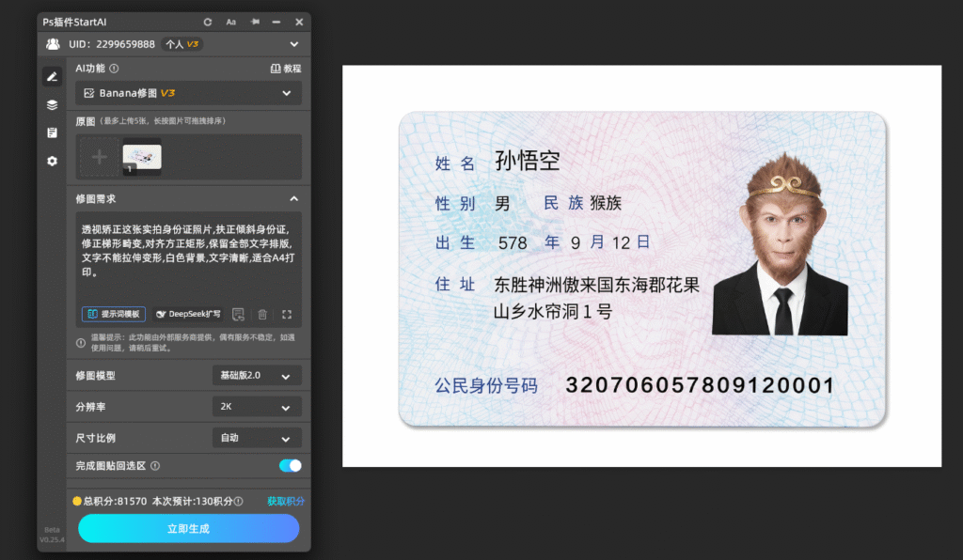Click the DeepSeek扩写 button
Viewport: 963px width, 560px height.
[x=188, y=314]
